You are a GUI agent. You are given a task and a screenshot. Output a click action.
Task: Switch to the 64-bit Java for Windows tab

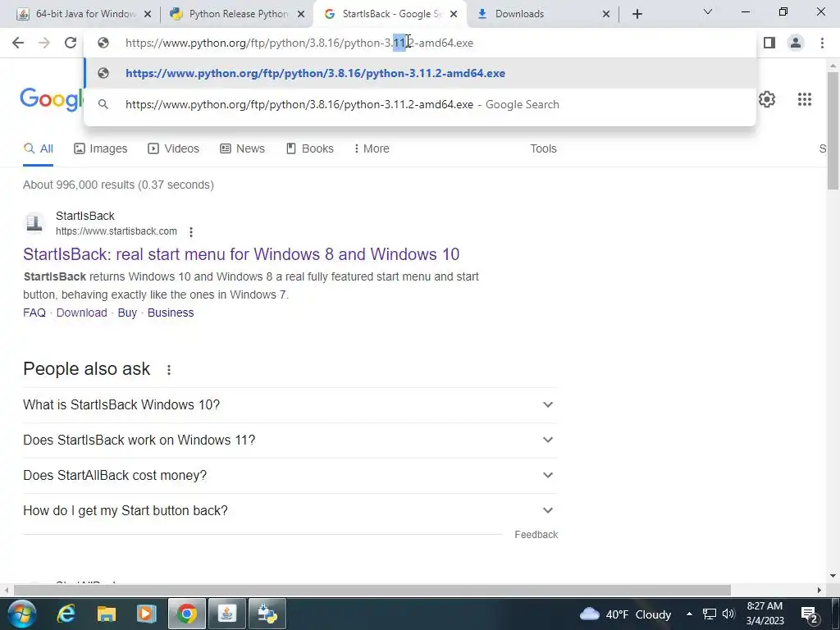point(84,14)
